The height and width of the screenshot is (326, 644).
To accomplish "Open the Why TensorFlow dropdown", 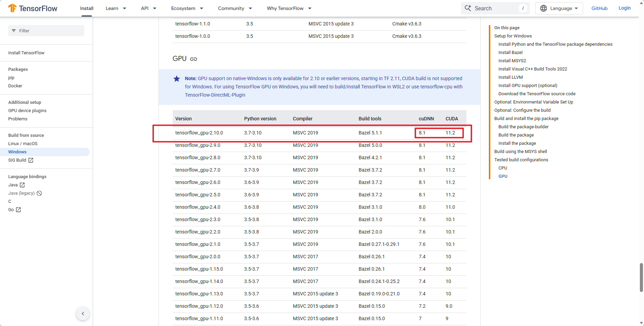I will (289, 8).
